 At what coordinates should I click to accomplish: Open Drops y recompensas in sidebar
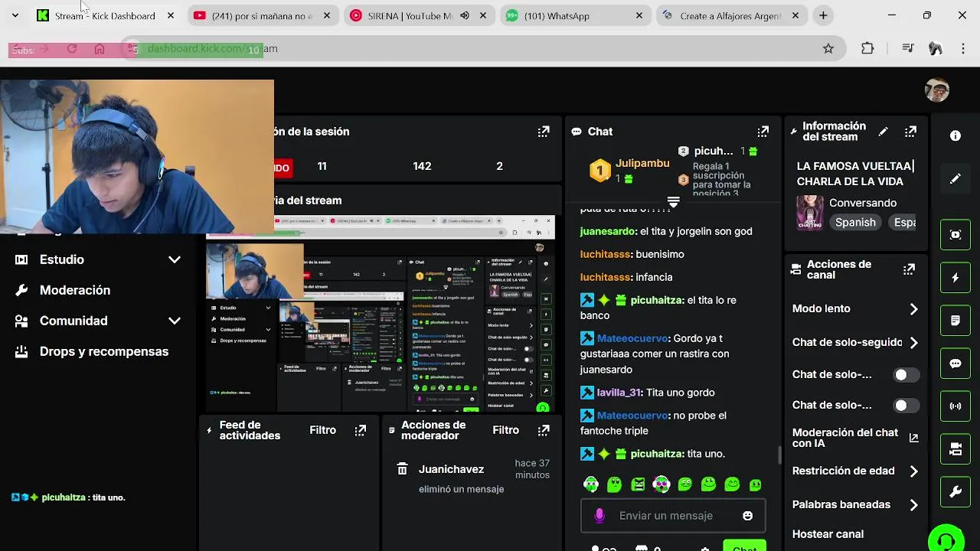pyautogui.click(x=104, y=351)
